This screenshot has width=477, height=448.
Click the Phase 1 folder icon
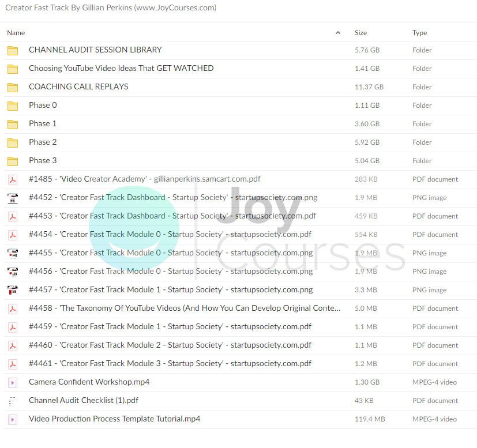13,125
